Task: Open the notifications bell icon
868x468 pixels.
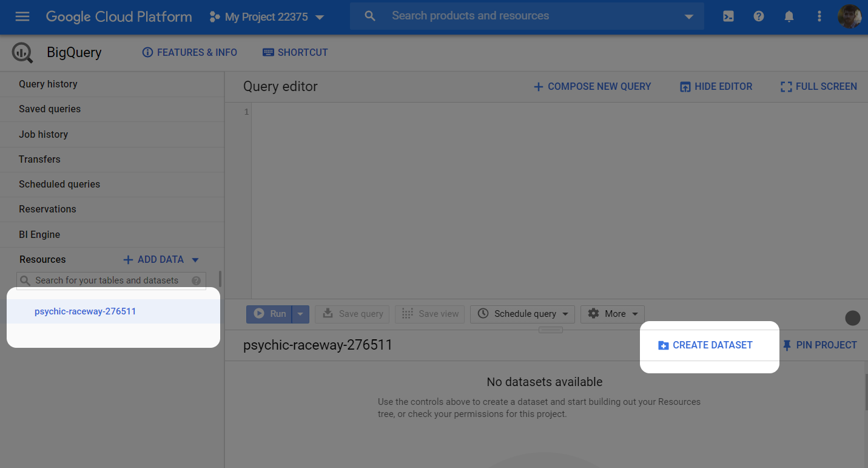Action: [789, 17]
